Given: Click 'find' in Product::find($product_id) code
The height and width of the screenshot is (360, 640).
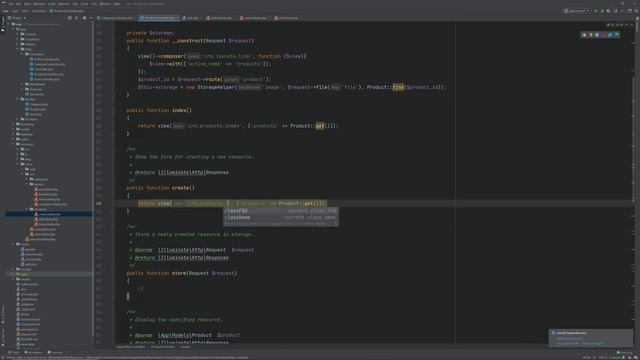Looking at the screenshot, I should (x=398, y=87).
